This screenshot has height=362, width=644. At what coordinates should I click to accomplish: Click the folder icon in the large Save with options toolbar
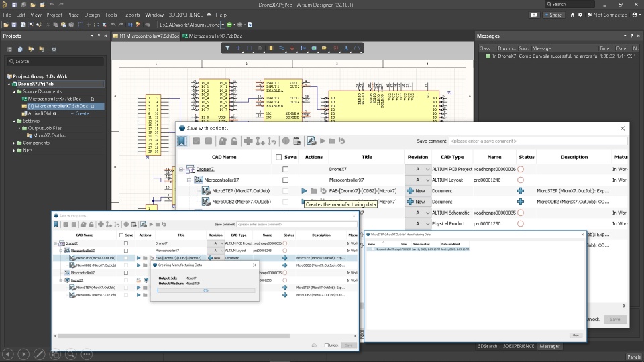click(x=332, y=141)
